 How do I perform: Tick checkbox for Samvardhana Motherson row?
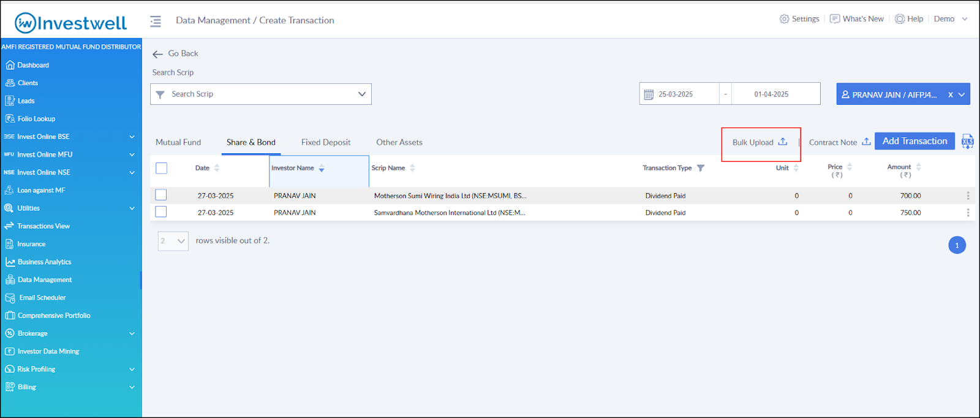pos(161,211)
